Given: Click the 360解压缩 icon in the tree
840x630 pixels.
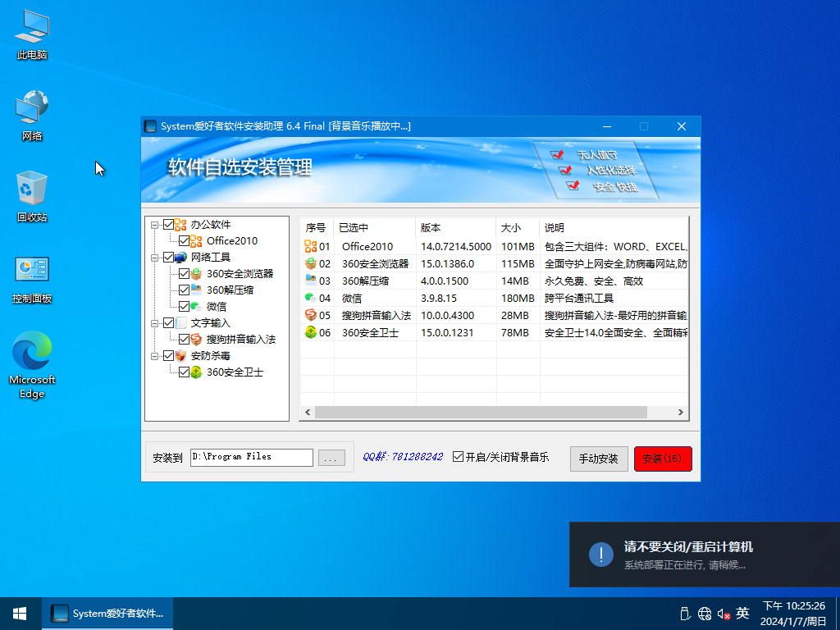Looking at the screenshot, I should [196, 290].
